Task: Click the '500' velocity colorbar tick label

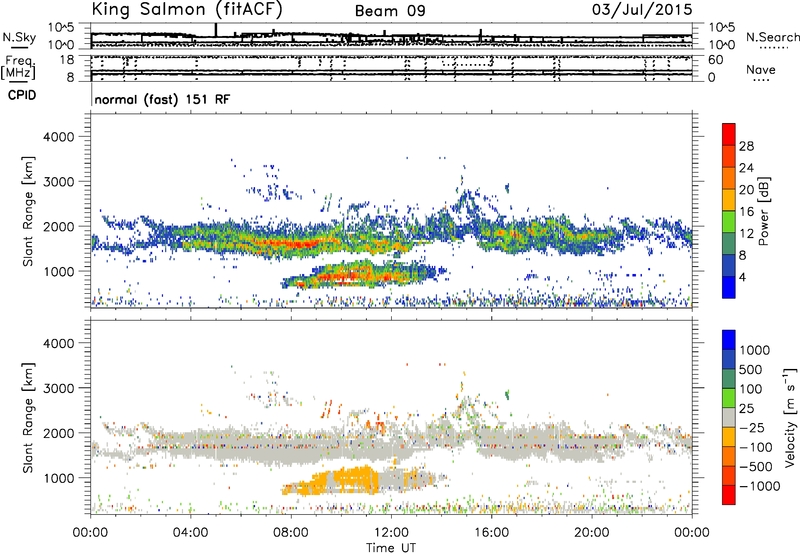Action: [x=751, y=369]
